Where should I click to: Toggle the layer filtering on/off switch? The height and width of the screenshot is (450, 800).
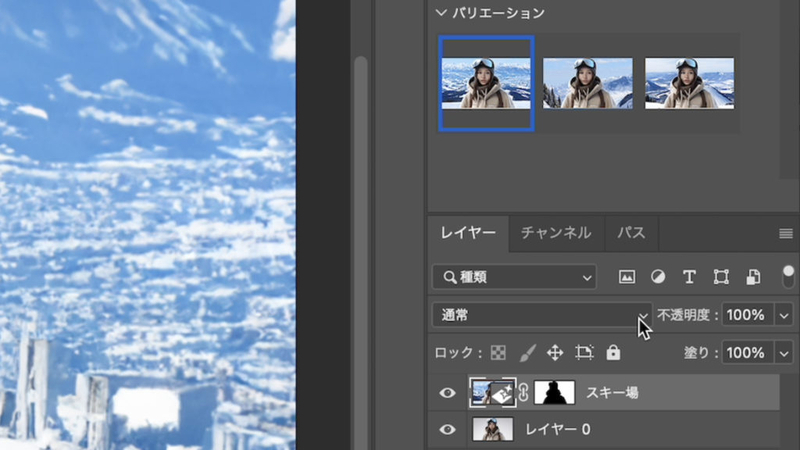coord(788,277)
